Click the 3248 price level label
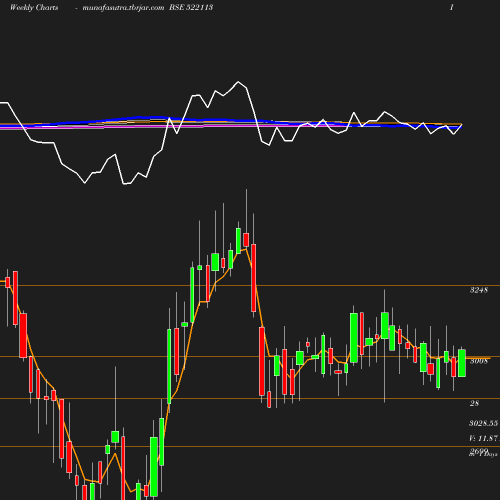This screenshot has height=500, width=500. (x=479, y=290)
